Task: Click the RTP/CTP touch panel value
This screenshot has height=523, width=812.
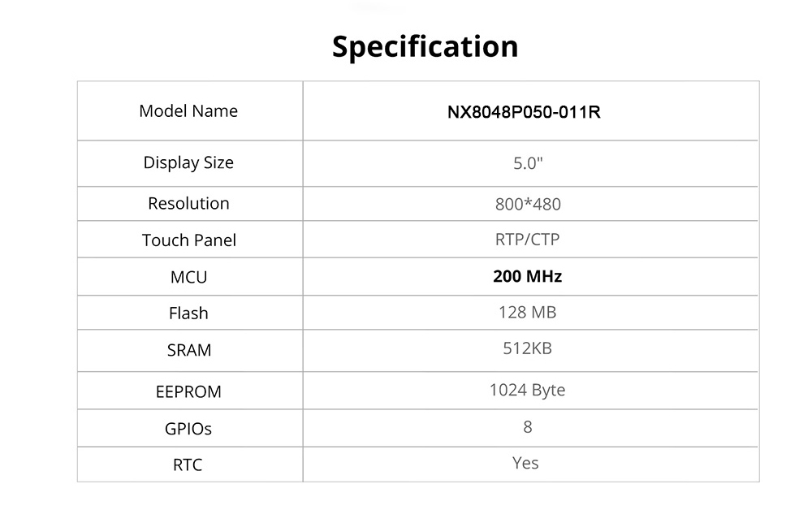Action: click(x=527, y=240)
